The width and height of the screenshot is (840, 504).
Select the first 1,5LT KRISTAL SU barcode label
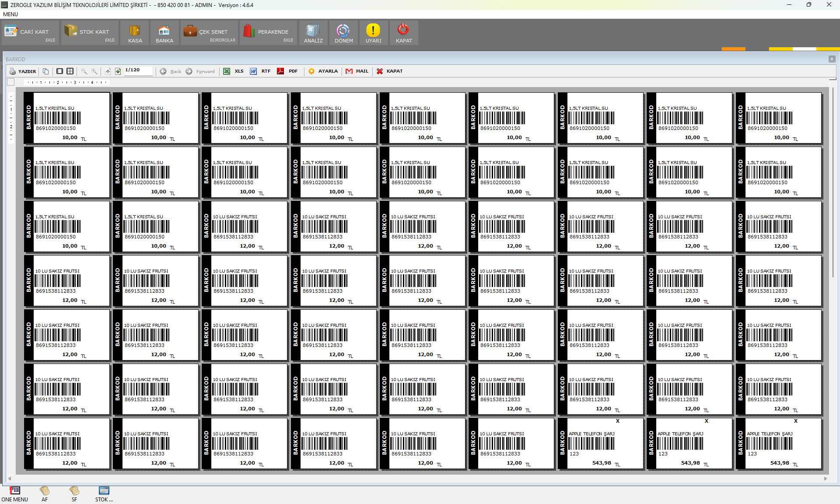click(x=67, y=118)
